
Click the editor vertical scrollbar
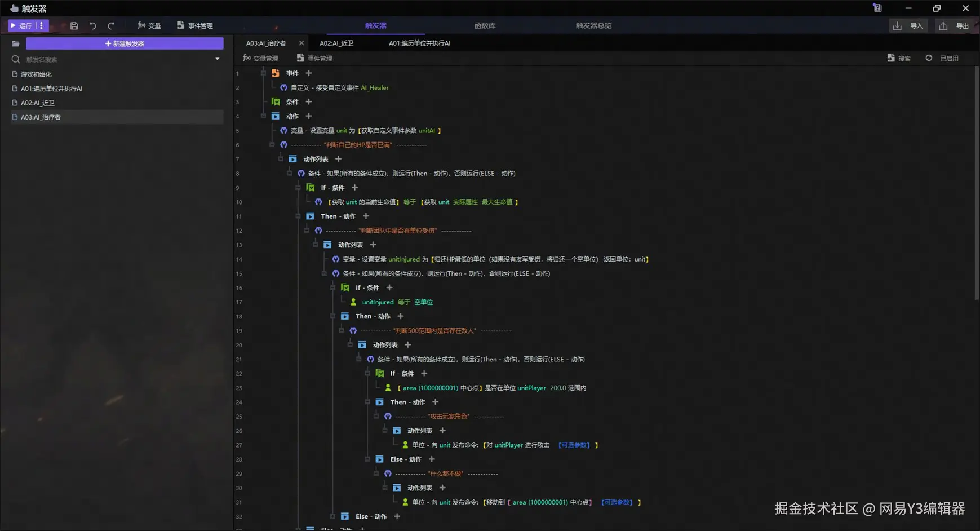click(x=977, y=183)
